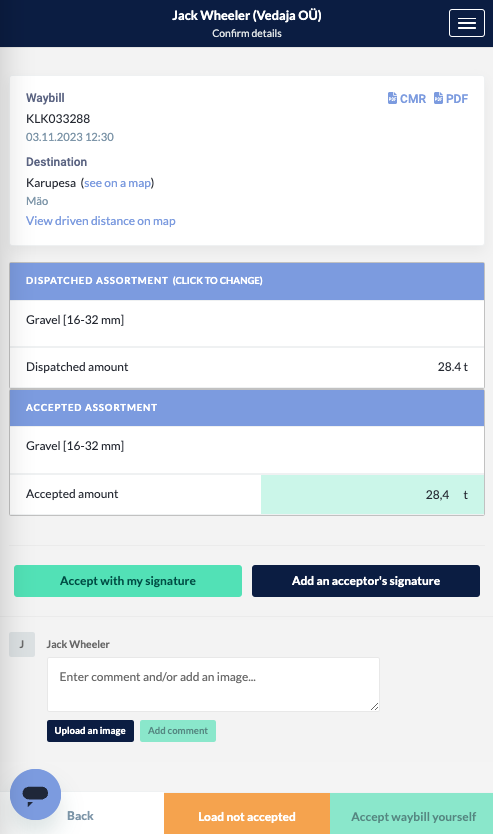493x834 pixels.
Task: Click Dispatched Assortment header to change
Action: [247, 281]
